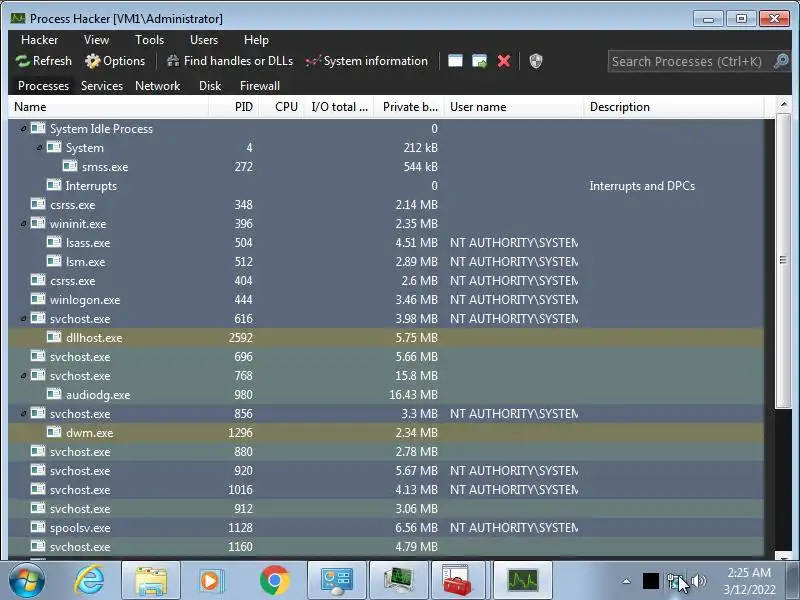Open the Control Panel taskbar icon
Image resolution: width=800 pixels, height=600 pixels.
point(336,581)
